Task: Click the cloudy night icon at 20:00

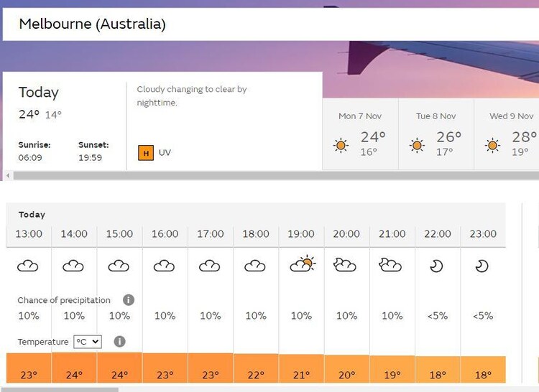Action: tap(346, 266)
